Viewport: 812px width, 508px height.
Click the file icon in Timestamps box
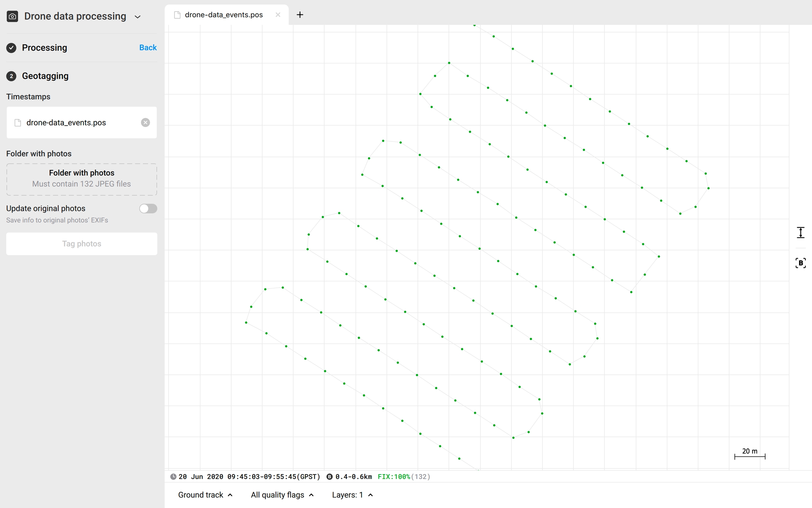(x=18, y=122)
